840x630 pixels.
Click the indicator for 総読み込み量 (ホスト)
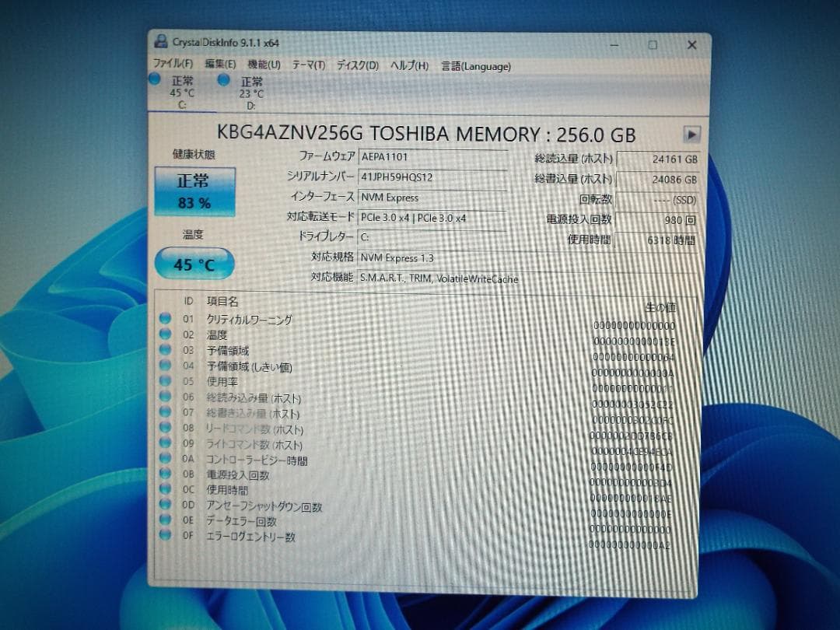[164, 397]
